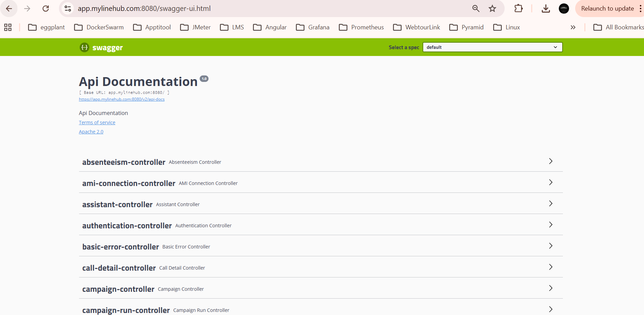Image resolution: width=644 pixels, height=315 pixels.
Task: Open the WebtourLink bookmark folder
Action: pyautogui.click(x=416, y=27)
